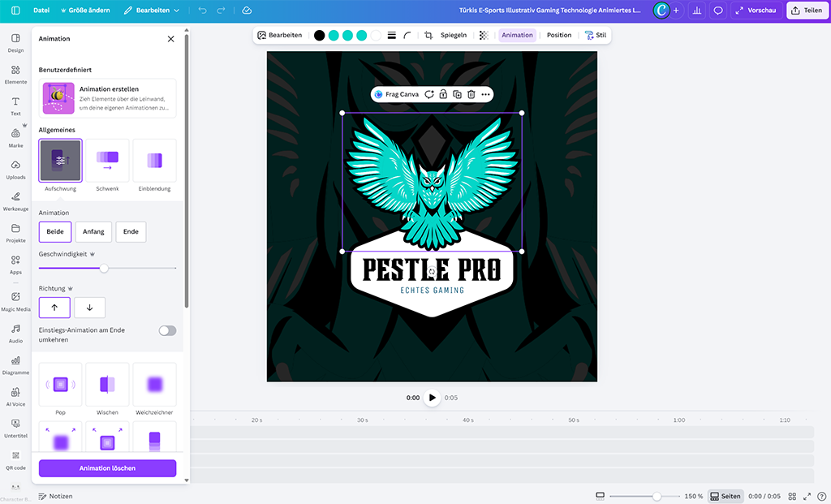Screen dimensions: 831x504
Task: Select the Schwenk animation thumbnail
Action: 108,161
